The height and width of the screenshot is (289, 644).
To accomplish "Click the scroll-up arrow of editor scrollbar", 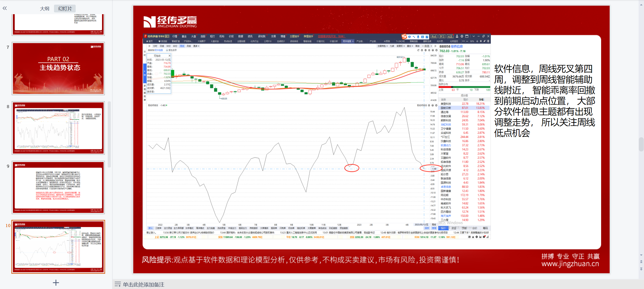I will (641, 5).
